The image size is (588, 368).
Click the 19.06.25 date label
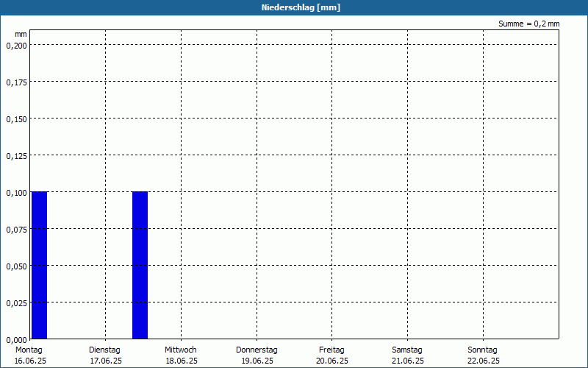tap(257, 361)
